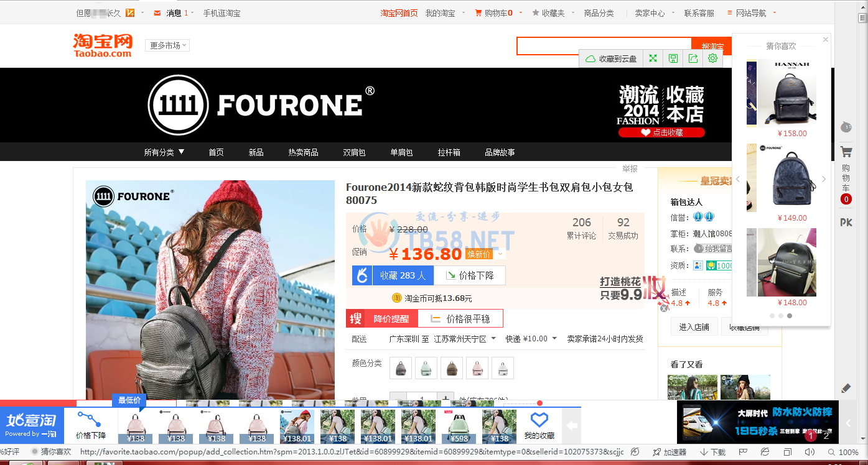Click the green save disk icon
868x465 pixels.
point(673,58)
